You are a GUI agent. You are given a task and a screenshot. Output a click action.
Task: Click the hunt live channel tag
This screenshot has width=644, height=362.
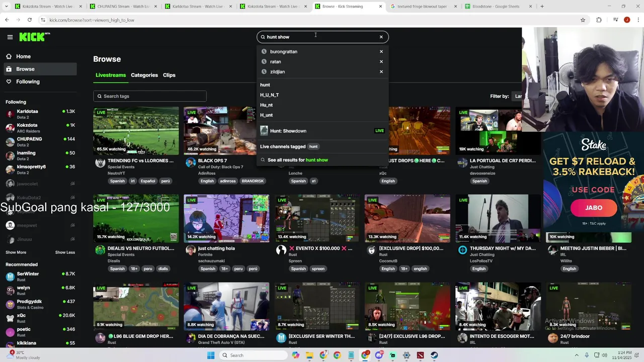point(313,146)
